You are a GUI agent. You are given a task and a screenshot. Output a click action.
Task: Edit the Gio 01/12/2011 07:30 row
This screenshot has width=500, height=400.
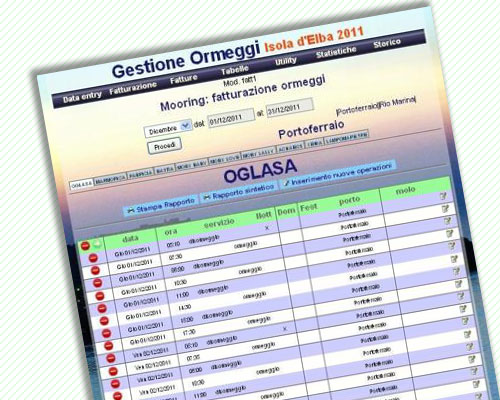pos(445,209)
